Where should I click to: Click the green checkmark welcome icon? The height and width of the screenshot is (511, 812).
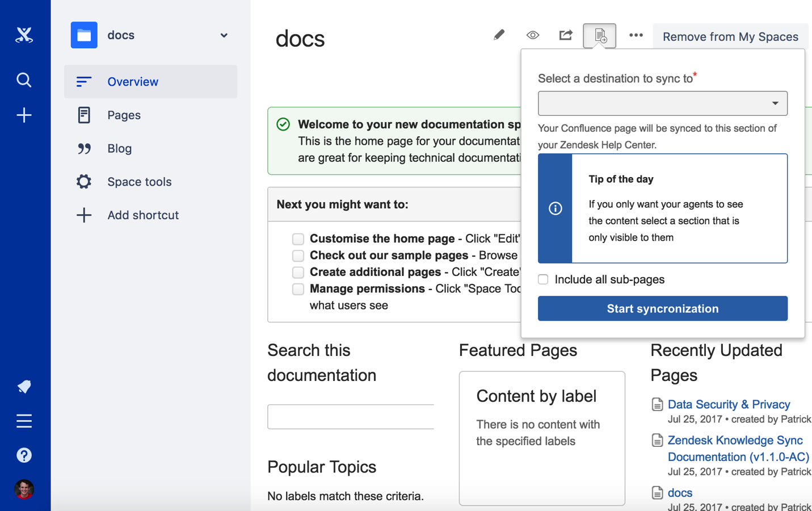point(283,124)
